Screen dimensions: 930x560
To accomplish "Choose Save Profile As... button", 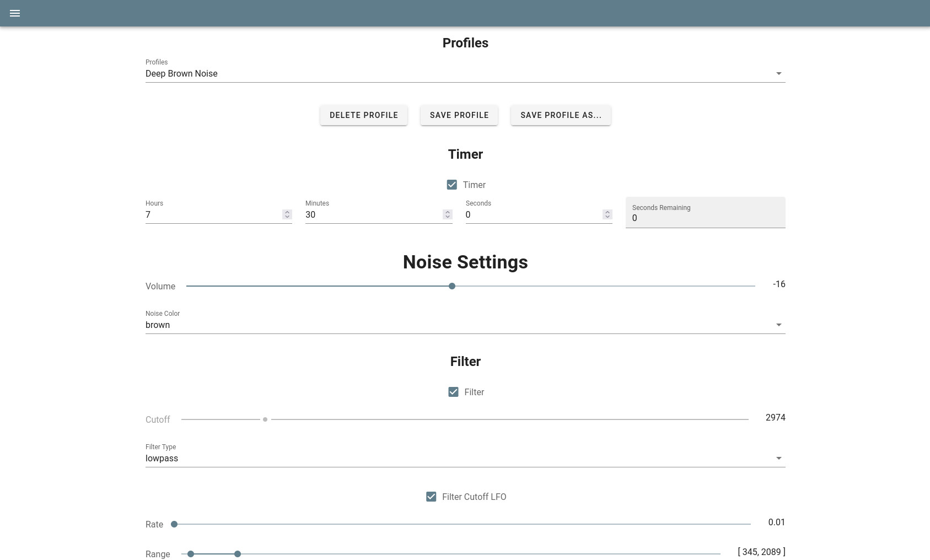I will pyautogui.click(x=561, y=115).
